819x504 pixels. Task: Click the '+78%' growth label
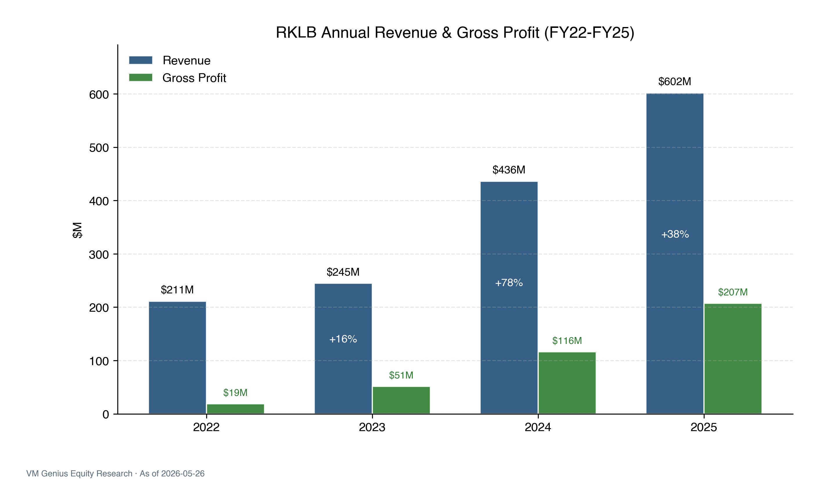tap(509, 283)
